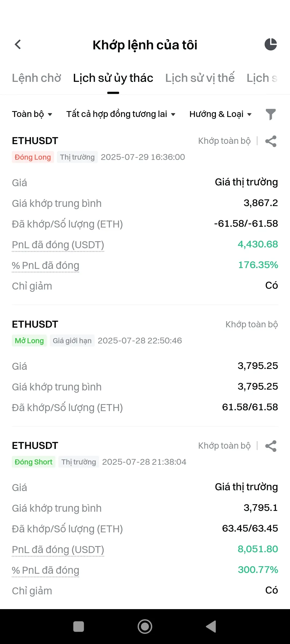
Task: Tap PnL đã đóng (USDT) label of first order
Action: pyautogui.click(x=58, y=245)
